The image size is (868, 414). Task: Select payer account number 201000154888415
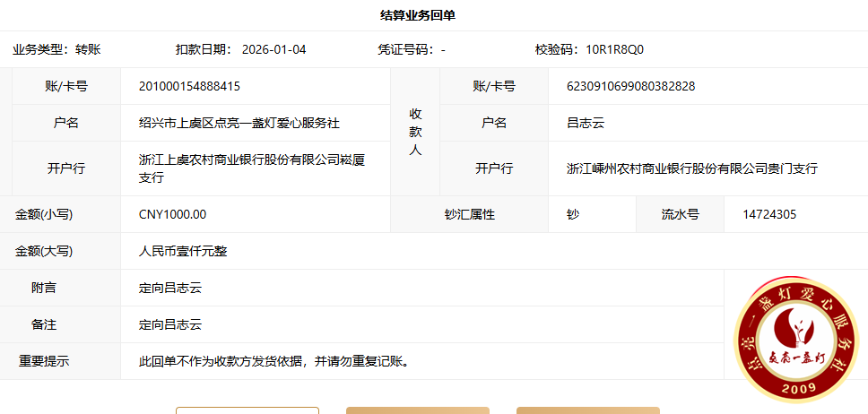[x=189, y=86]
